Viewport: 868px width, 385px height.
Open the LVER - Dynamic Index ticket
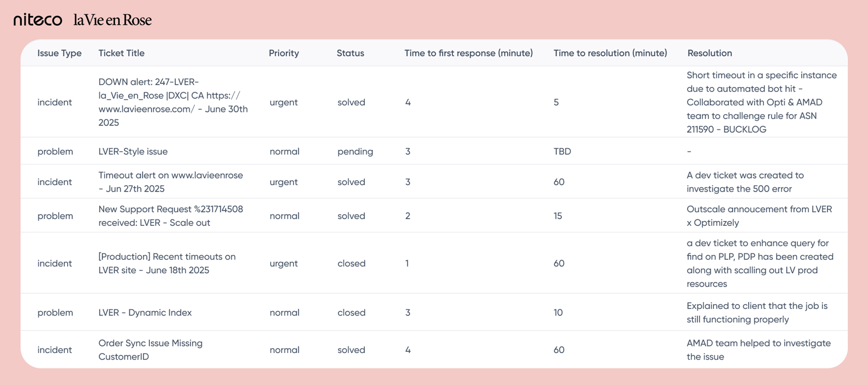[x=145, y=312]
